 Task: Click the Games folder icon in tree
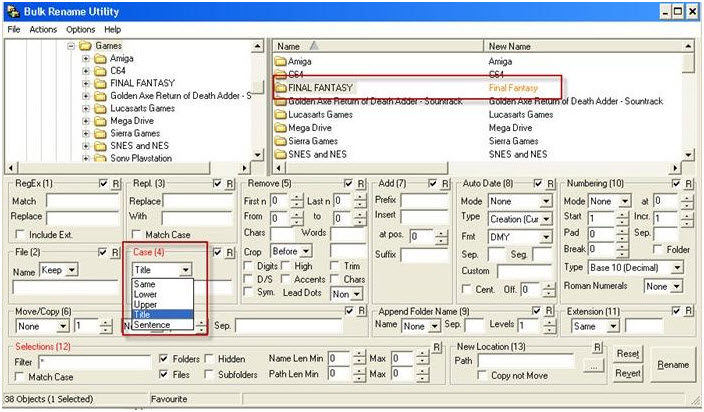tap(85, 46)
